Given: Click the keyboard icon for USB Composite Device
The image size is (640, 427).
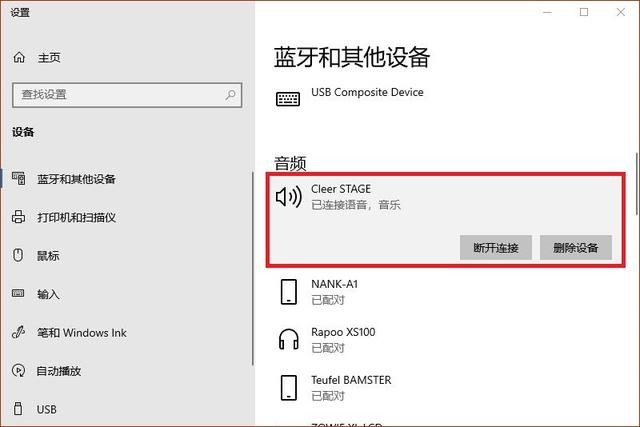Looking at the screenshot, I should click(x=288, y=99).
